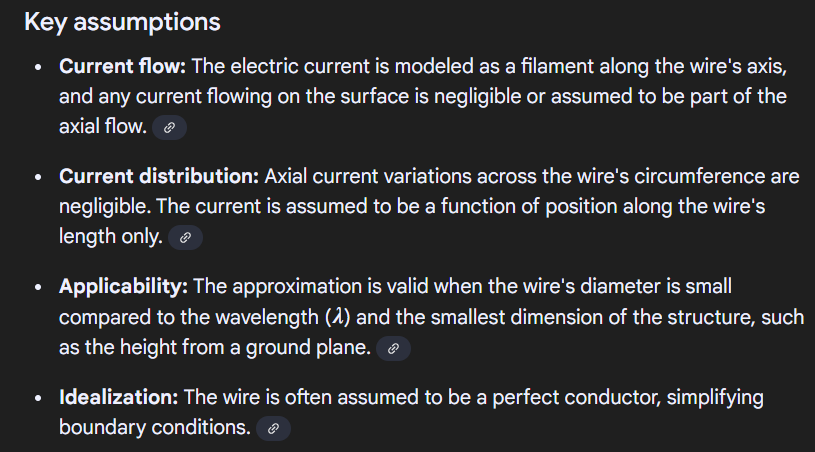Click the bold "Applicability:" label

(x=123, y=287)
